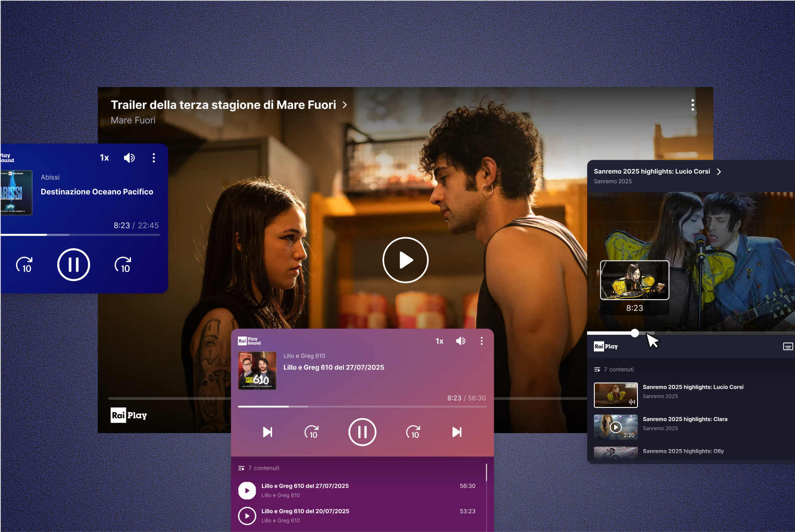Open Sanremo 2025 highlights: Lucio Corsi header title
Image resolution: width=795 pixels, height=532 pixels.
652,171
